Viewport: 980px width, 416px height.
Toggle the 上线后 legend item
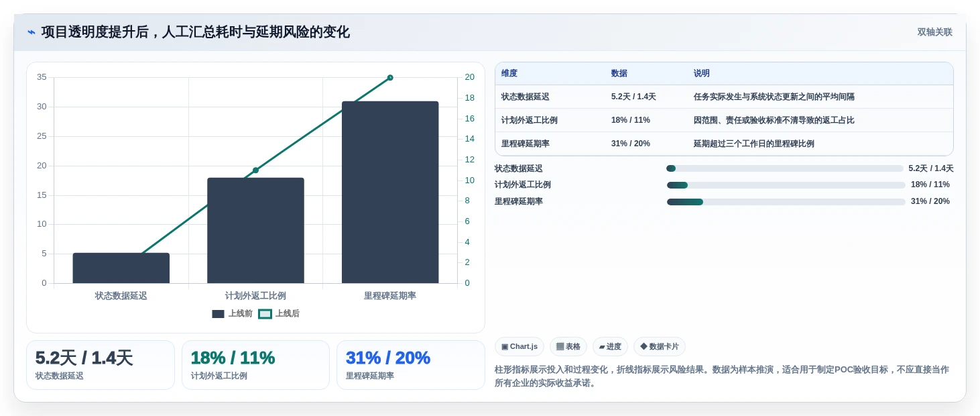click(279, 313)
